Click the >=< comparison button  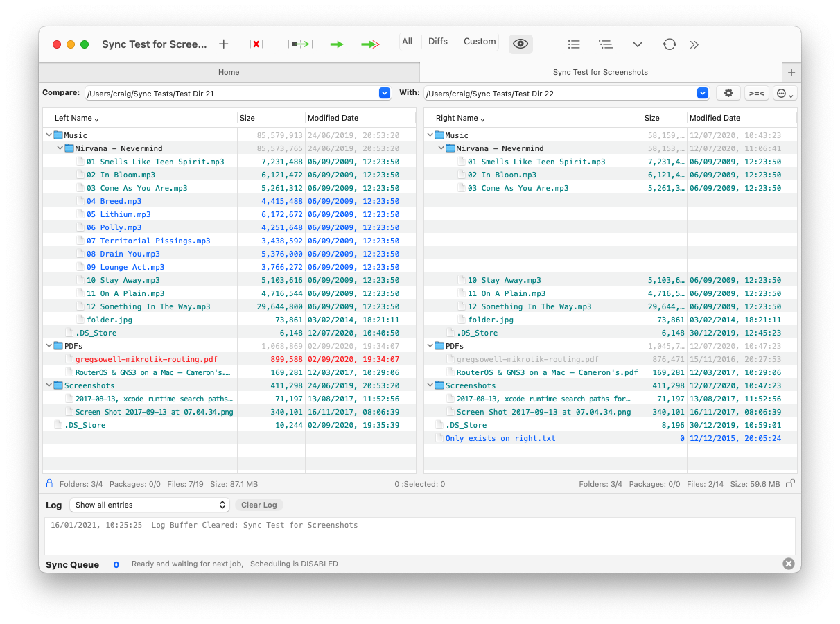[757, 93]
